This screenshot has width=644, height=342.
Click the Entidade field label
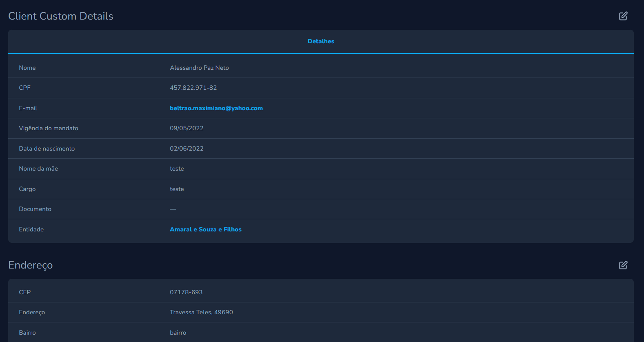tap(31, 229)
